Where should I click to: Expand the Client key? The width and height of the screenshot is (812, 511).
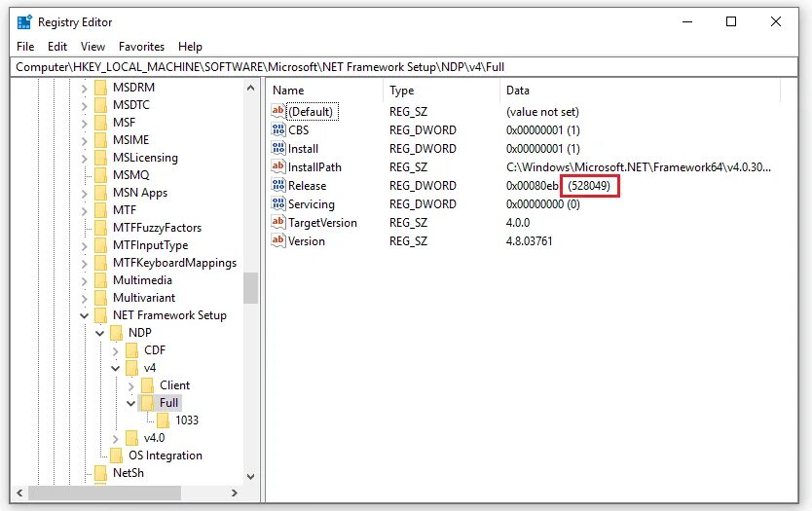coord(131,386)
